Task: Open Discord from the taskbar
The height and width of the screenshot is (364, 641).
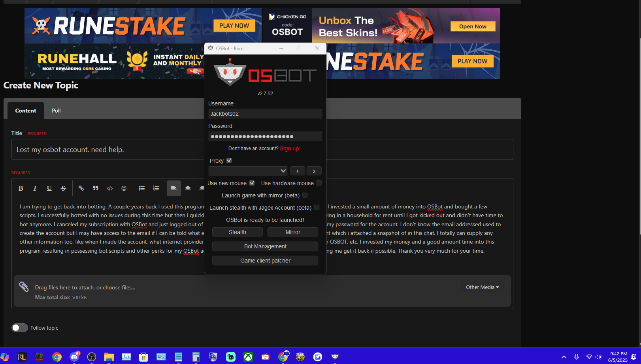Action: coord(74,357)
